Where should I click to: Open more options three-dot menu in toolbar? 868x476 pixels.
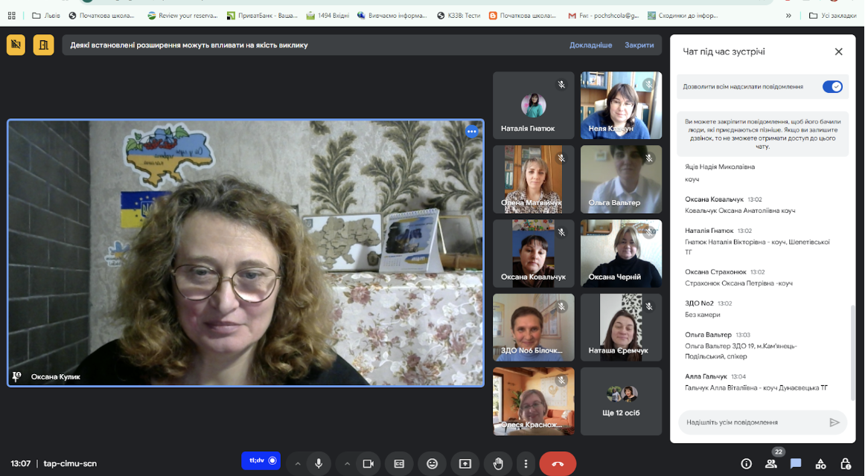(526, 463)
